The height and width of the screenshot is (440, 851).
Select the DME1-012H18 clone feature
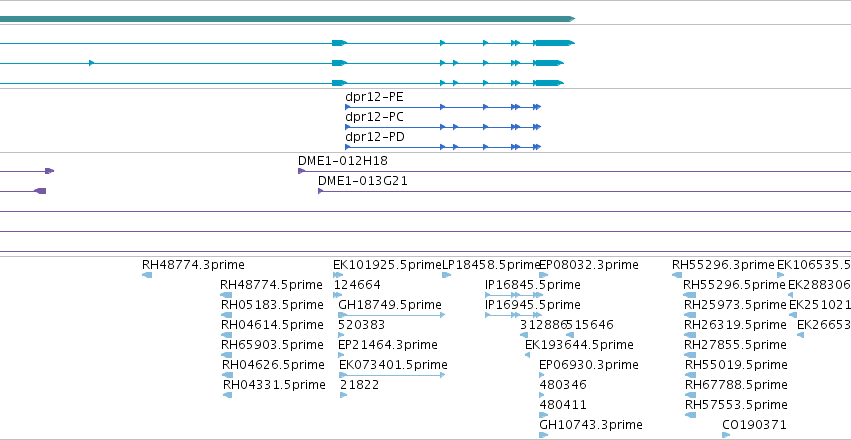click(574, 171)
